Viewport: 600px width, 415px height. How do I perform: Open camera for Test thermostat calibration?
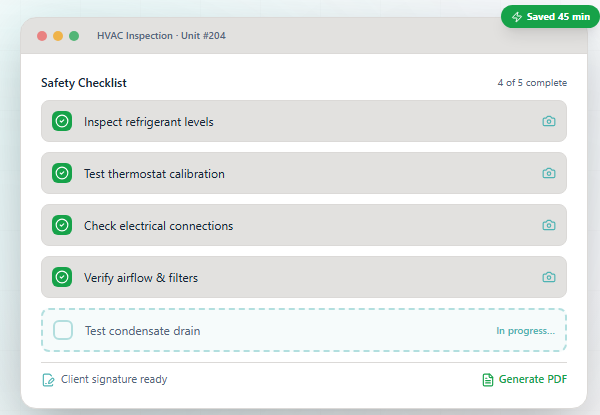(549, 173)
